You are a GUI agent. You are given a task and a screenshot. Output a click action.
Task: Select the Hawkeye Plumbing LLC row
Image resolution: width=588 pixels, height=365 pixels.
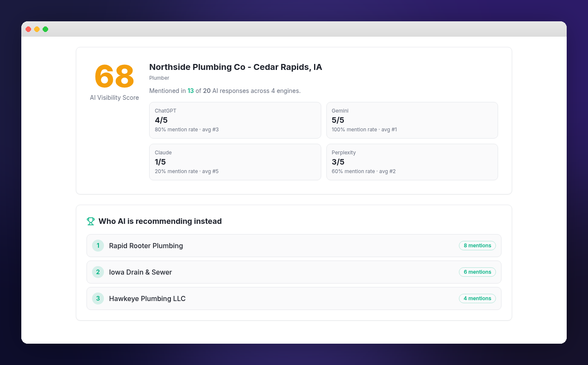coord(294,298)
